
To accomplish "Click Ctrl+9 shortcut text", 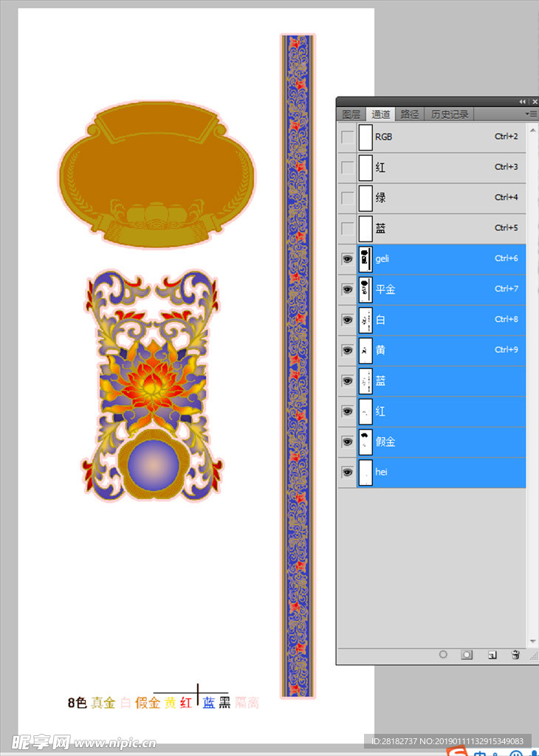I will 507,349.
